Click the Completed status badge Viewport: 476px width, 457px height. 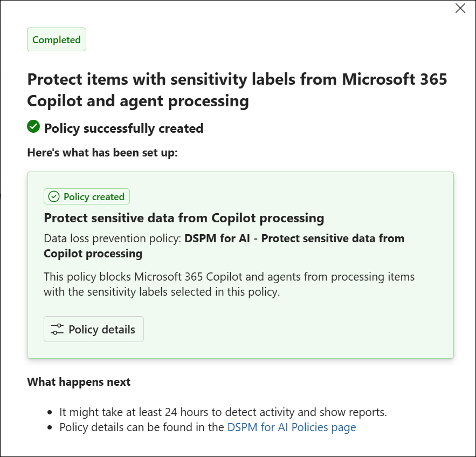point(57,39)
